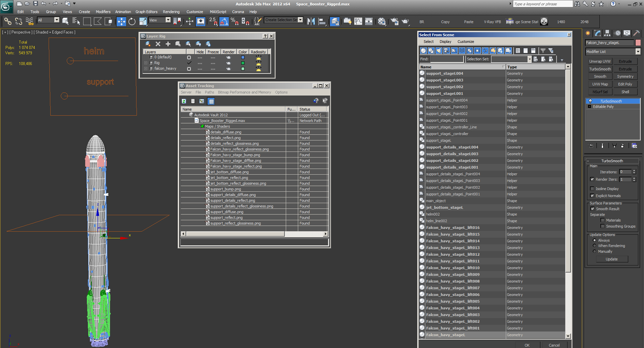Switch Asset Tracking to table view icon
Viewport: 644px width, 348px height.
tap(211, 101)
